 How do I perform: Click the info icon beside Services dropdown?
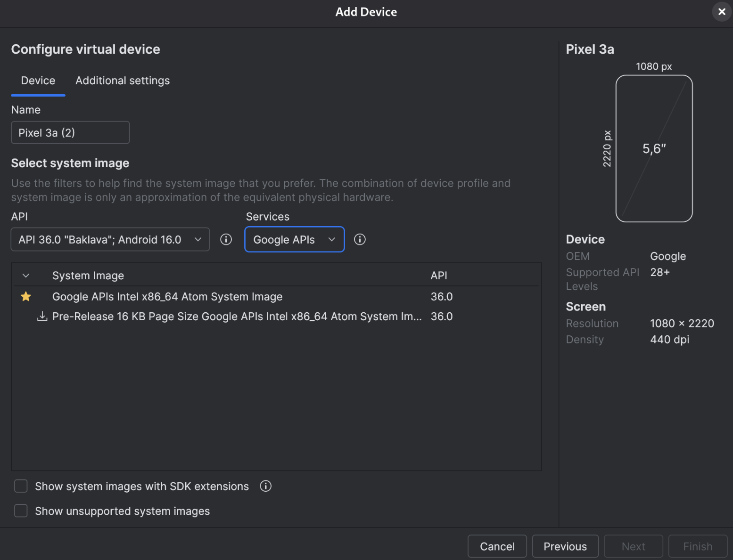click(360, 240)
